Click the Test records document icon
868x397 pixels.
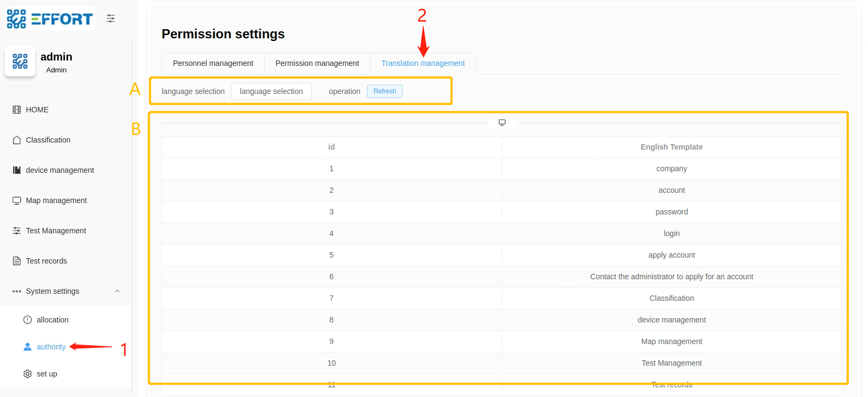point(17,261)
